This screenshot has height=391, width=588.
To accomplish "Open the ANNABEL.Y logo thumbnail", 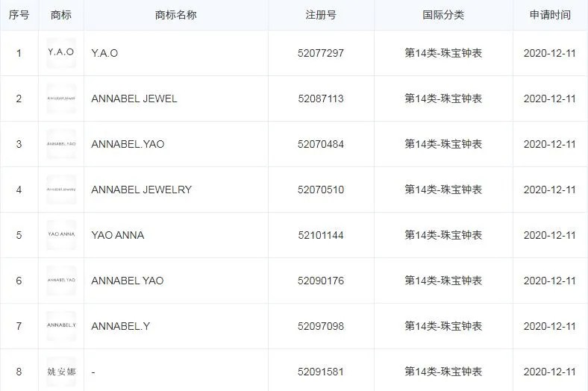I will pyautogui.click(x=61, y=326).
